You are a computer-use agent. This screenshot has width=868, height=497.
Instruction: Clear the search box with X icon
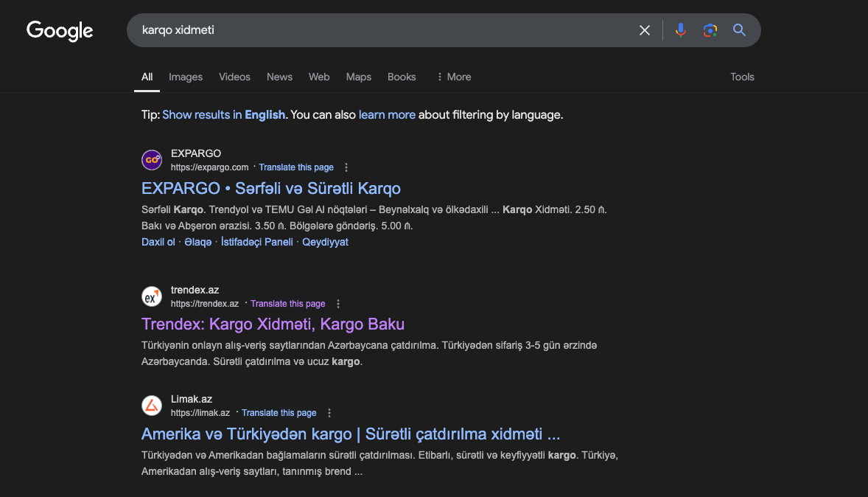pyautogui.click(x=644, y=30)
